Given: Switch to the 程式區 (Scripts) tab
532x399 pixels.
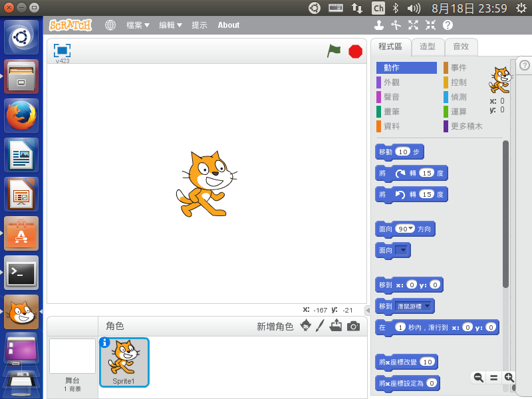Looking at the screenshot, I should click(x=390, y=47).
